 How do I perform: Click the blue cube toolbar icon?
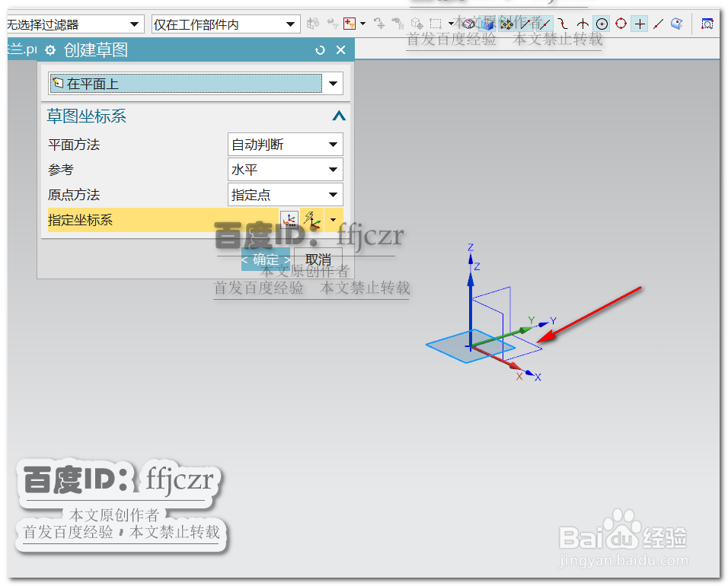[x=487, y=23]
